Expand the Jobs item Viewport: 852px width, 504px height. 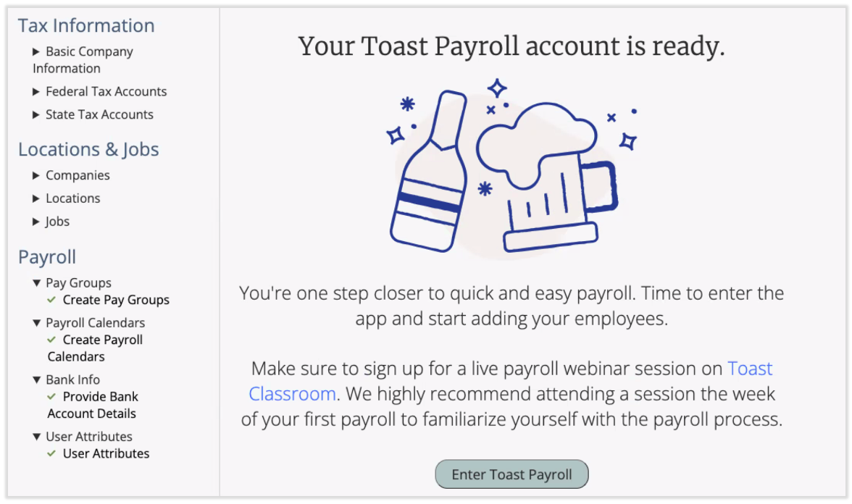[x=35, y=222]
